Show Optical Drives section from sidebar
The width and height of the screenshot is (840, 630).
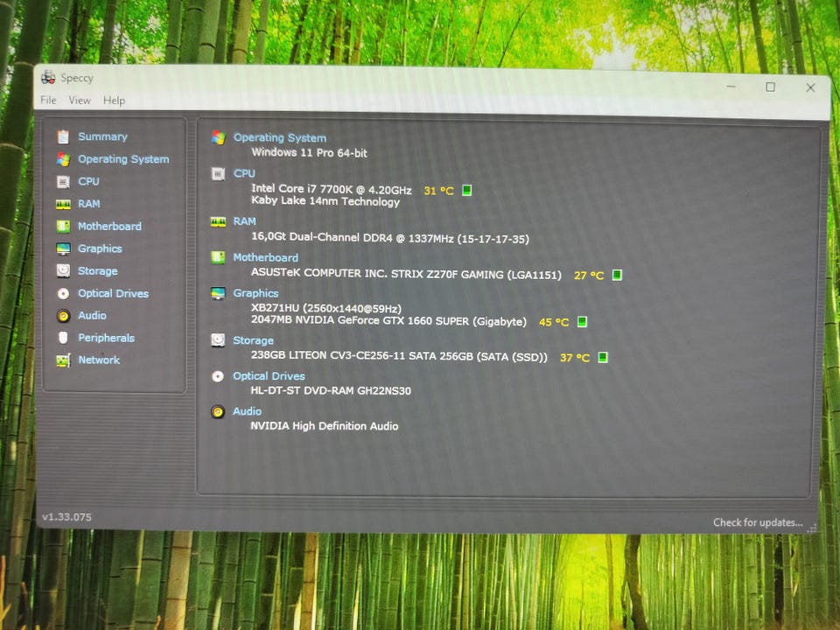114,294
